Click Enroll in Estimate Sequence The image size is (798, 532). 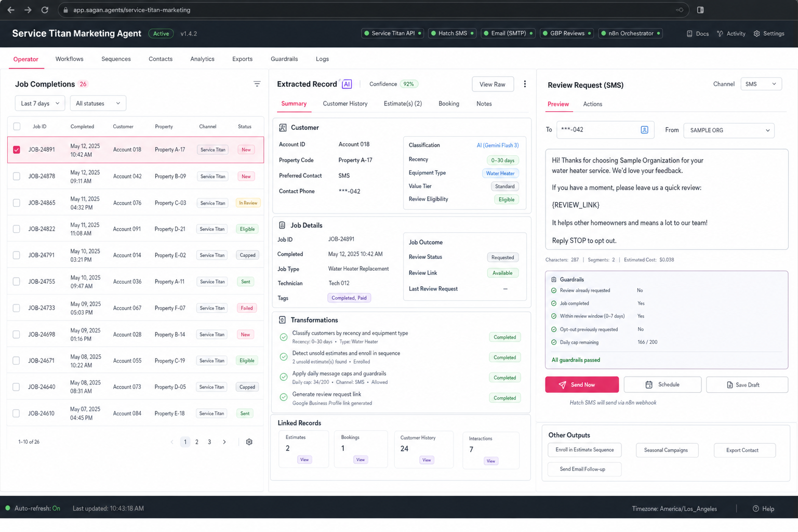584,450
